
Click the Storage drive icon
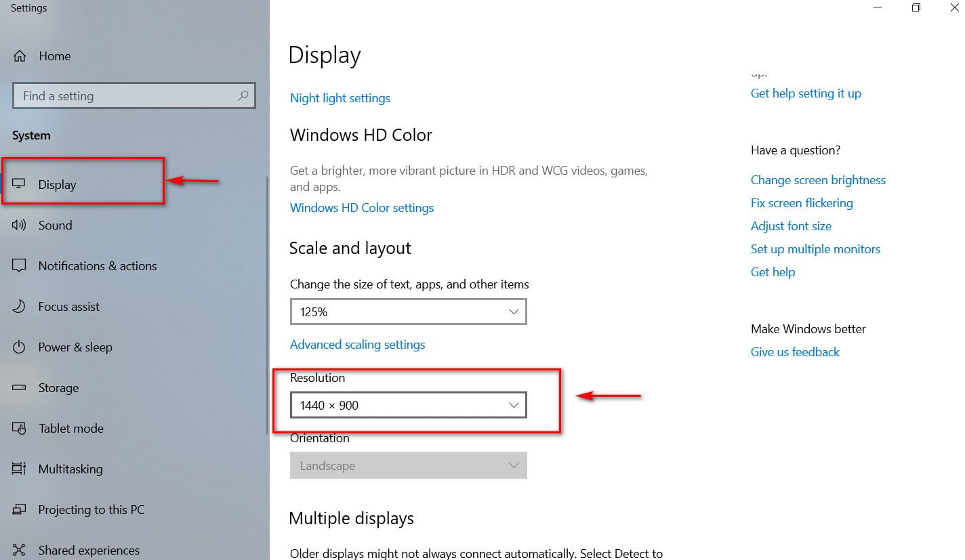tap(19, 387)
